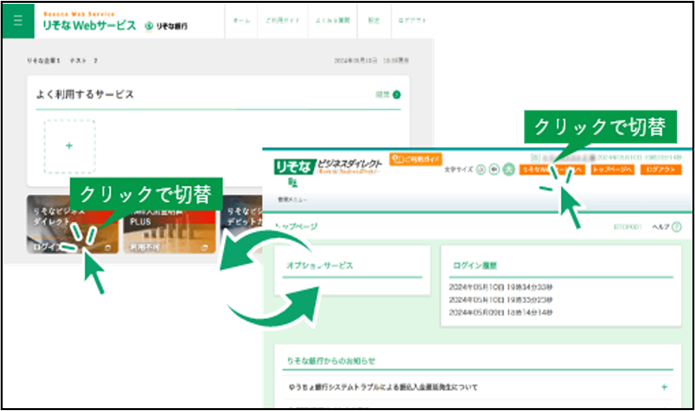
Task: Open the よくある質問 tab in header
Action: coord(332,20)
